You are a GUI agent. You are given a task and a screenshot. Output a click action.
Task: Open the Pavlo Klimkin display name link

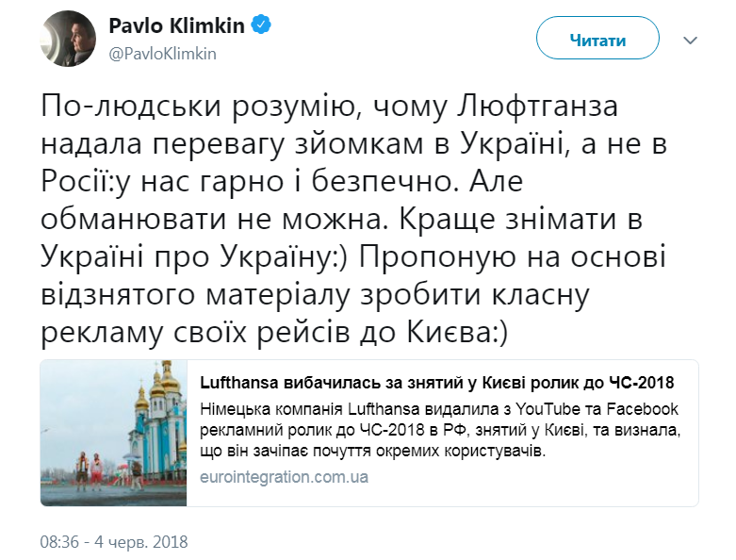click(177, 27)
